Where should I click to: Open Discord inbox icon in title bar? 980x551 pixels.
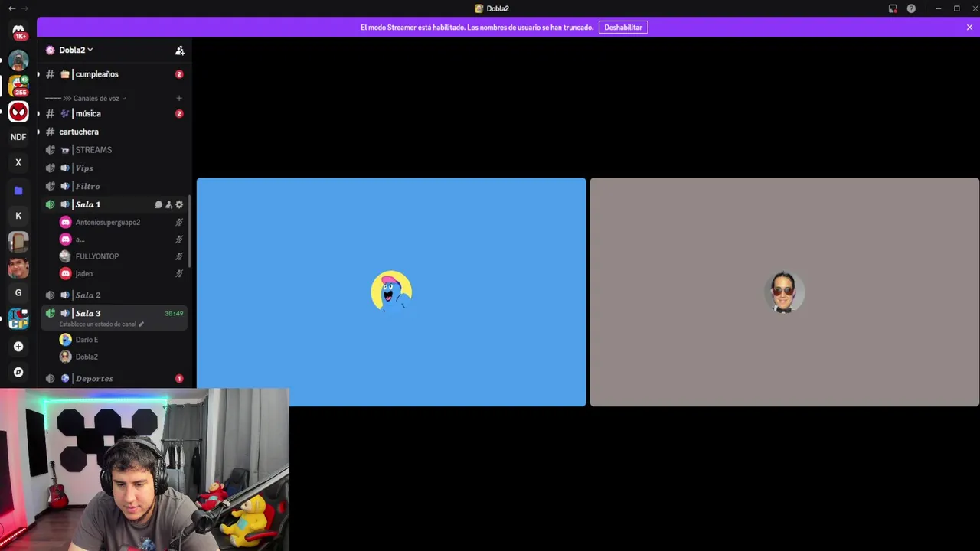click(x=893, y=8)
